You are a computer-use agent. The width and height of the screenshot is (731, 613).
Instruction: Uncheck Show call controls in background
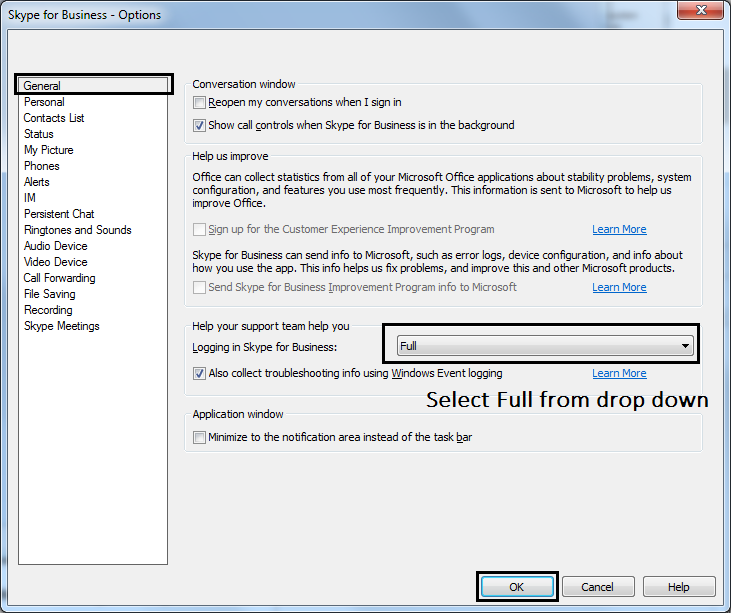(200, 125)
